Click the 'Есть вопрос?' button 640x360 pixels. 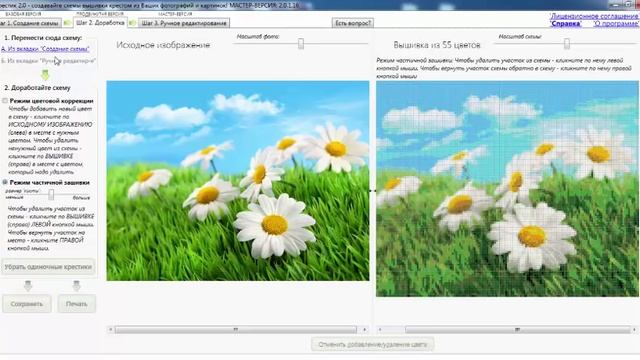click(x=353, y=23)
